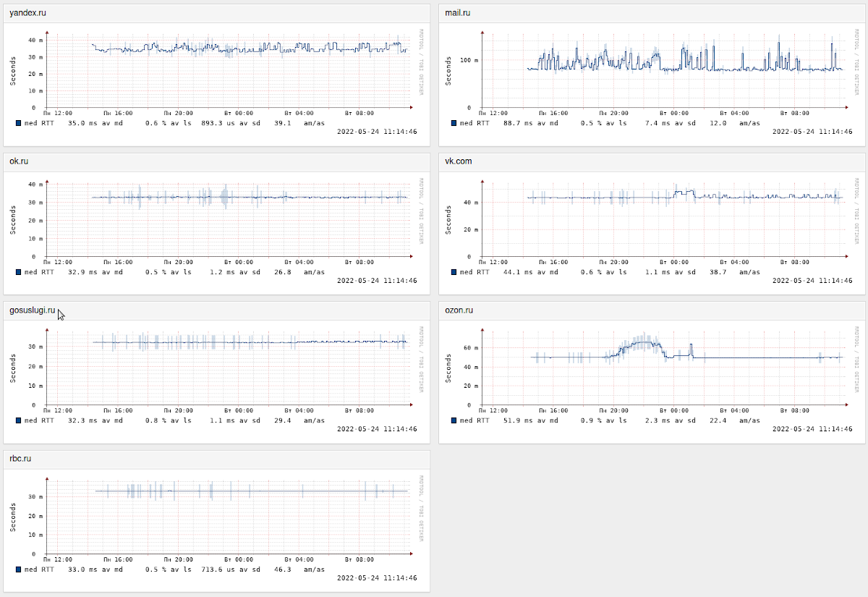Click the 39.1 am/as ratio value
This screenshot has height=597, width=868.
(282, 123)
